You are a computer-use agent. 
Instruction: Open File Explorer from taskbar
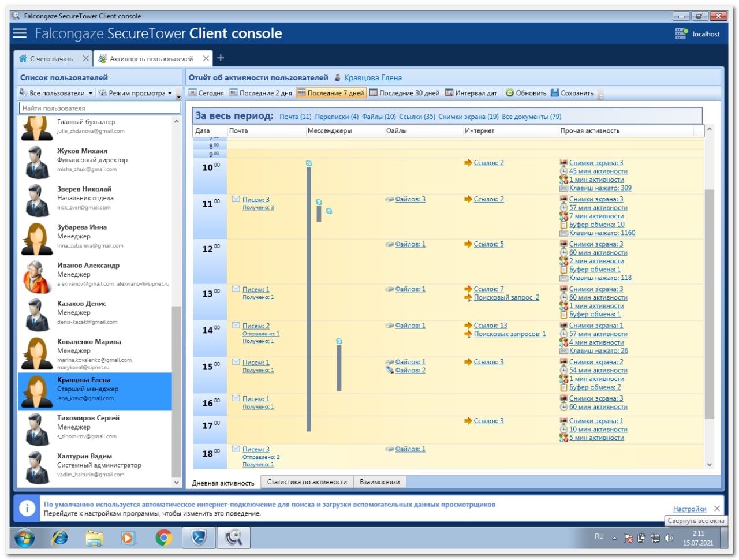(x=94, y=539)
